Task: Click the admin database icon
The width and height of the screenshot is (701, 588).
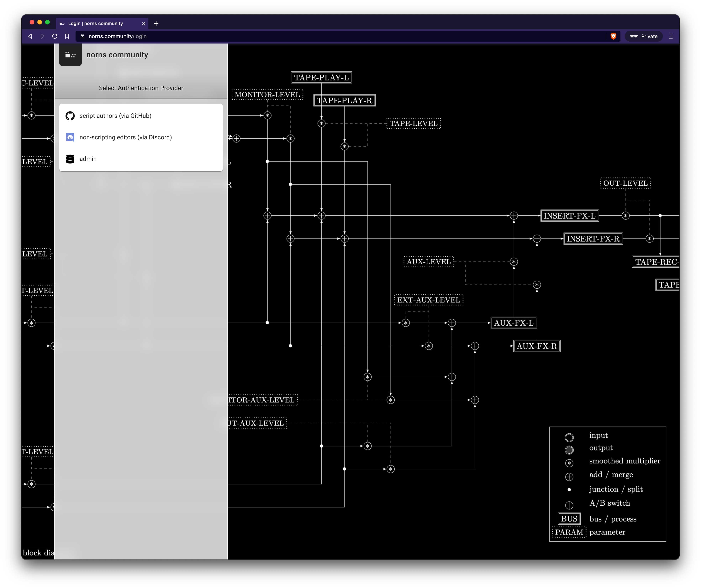Action: pos(70,159)
